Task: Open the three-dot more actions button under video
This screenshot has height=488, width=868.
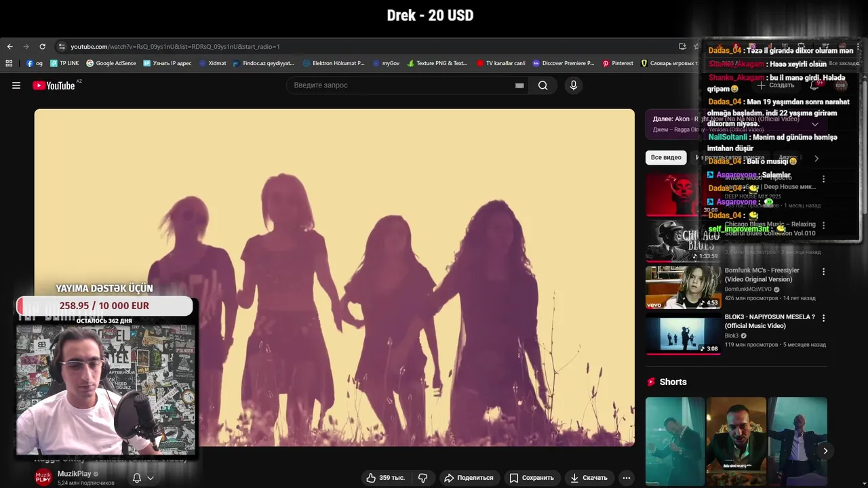Action: [627, 478]
